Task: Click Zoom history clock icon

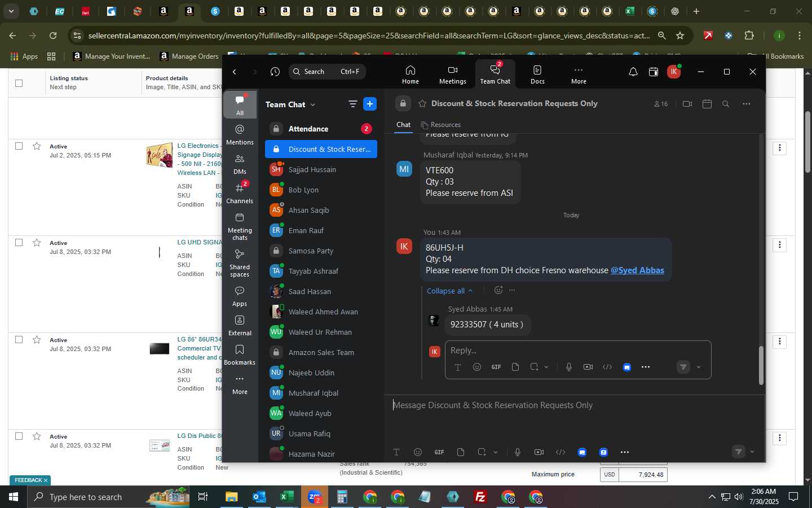Action: [275, 72]
